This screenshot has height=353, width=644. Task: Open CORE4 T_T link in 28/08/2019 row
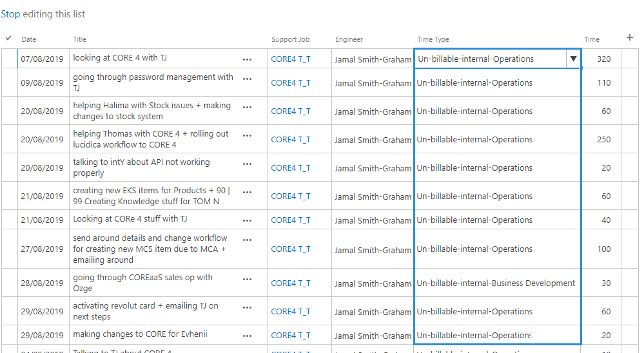(x=290, y=283)
